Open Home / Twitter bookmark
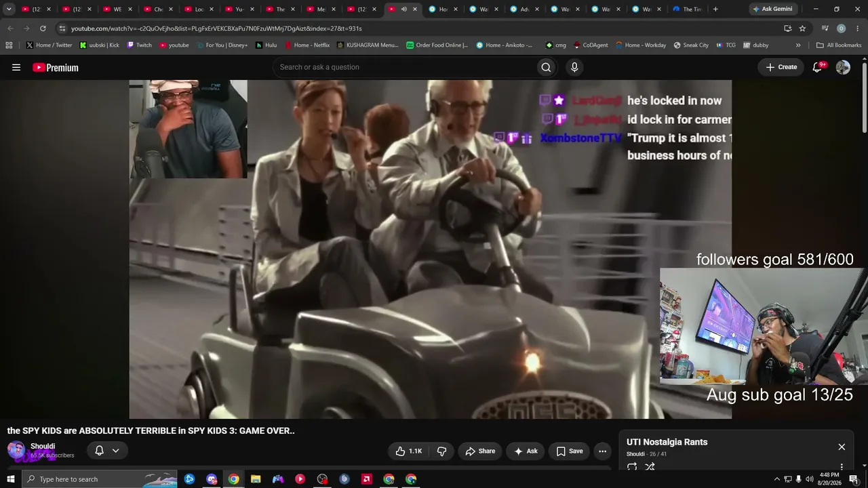This screenshot has height=488, width=868. (49, 45)
